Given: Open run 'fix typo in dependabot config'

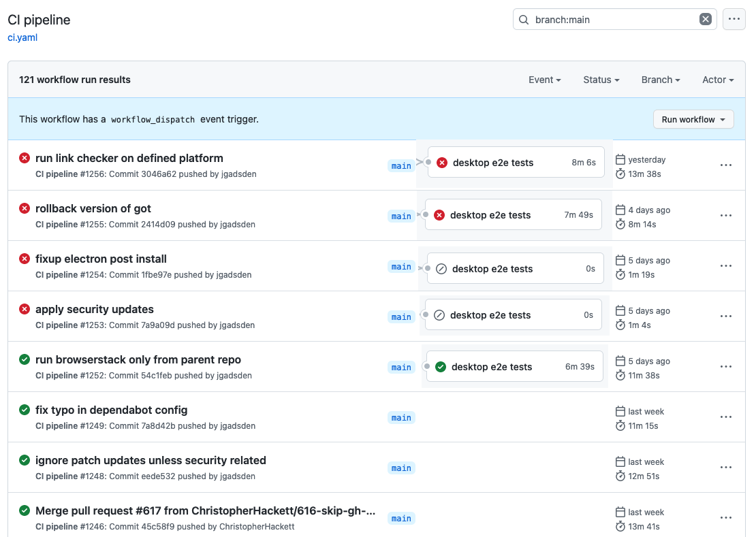Looking at the screenshot, I should coord(112,410).
